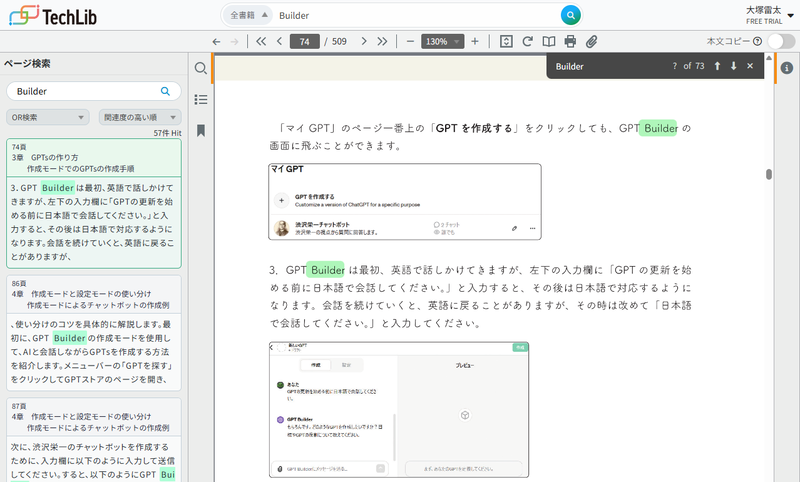Image resolution: width=800 pixels, height=482 pixels.
Task: Click the highlighted Builder in first paragraph
Action: pyautogui.click(x=659, y=128)
